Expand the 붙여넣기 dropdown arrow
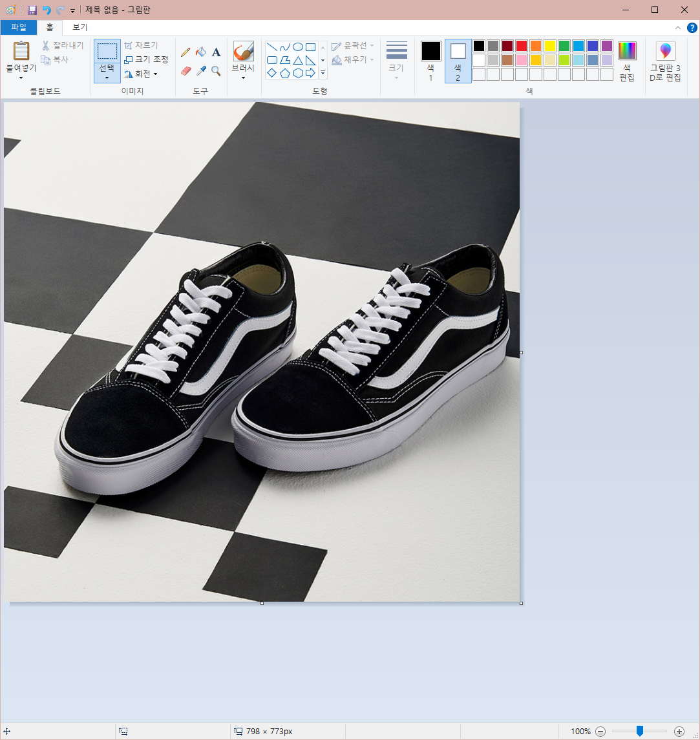Screen dimensions: 700x740 pos(21,78)
